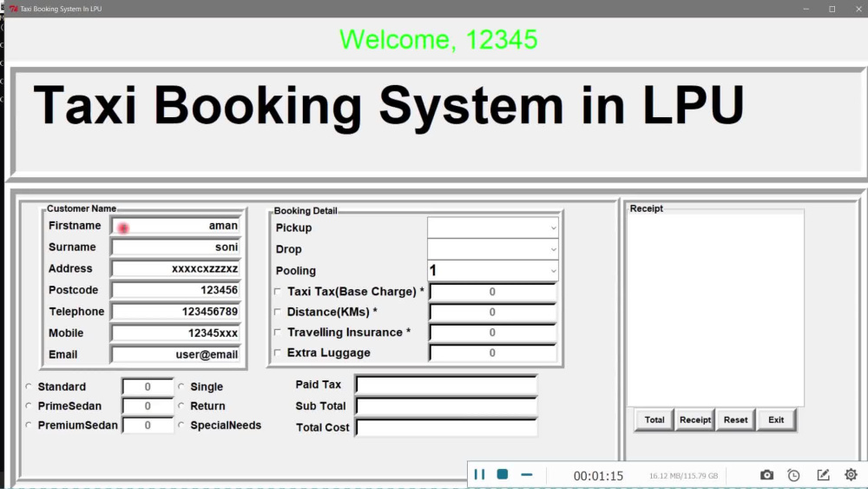Image resolution: width=868 pixels, height=489 pixels.
Task: Click the Address input field
Action: click(x=176, y=268)
